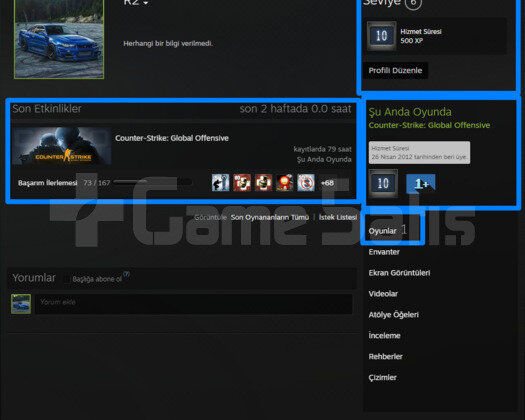Screen dimensions: 525x420
Task: Open the red ribbon medal achievement icon
Action: pyautogui.click(x=285, y=183)
